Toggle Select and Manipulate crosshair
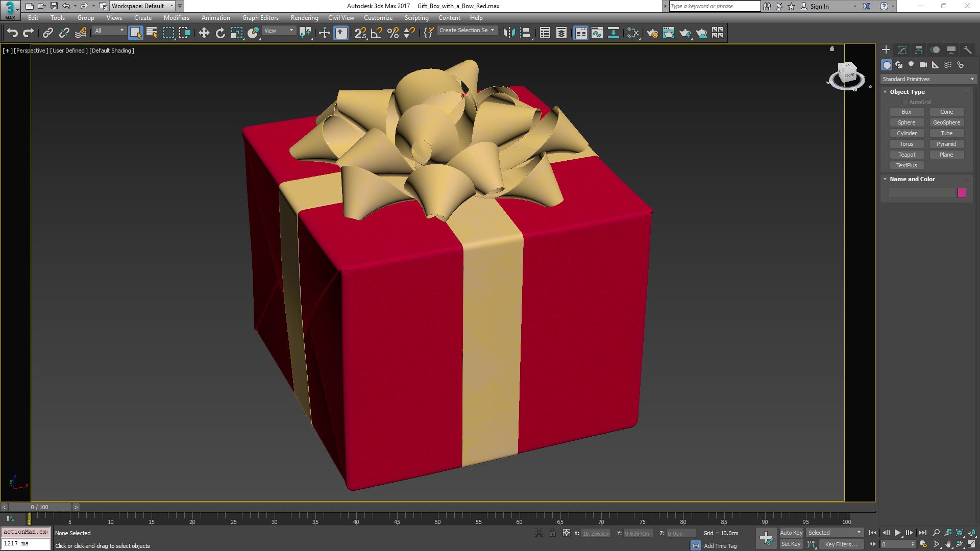Image resolution: width=980 pixels, height=551 pixels. [x=325, y=33]
